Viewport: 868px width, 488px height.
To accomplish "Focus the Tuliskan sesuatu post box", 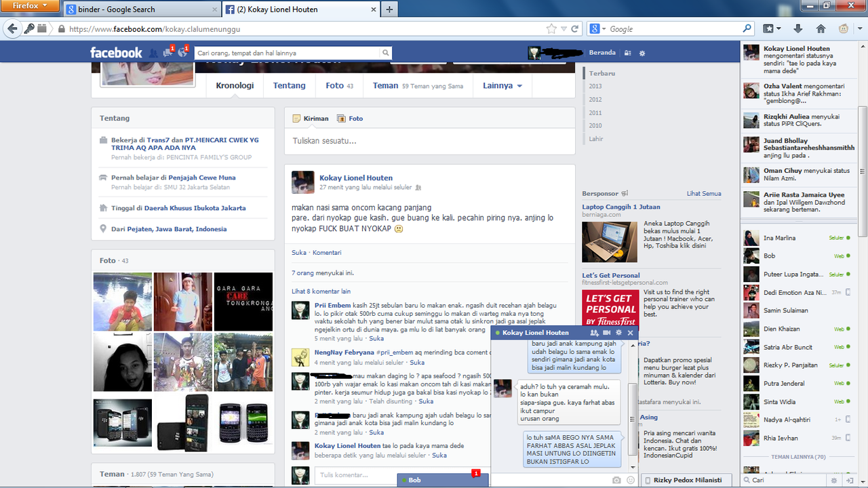I will click(x=429, y=142).
